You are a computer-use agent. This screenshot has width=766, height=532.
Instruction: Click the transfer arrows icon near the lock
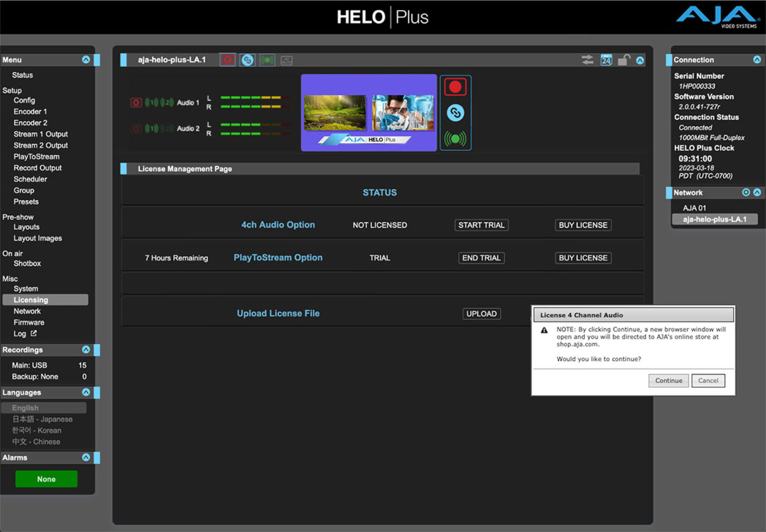tap(588, 59)
